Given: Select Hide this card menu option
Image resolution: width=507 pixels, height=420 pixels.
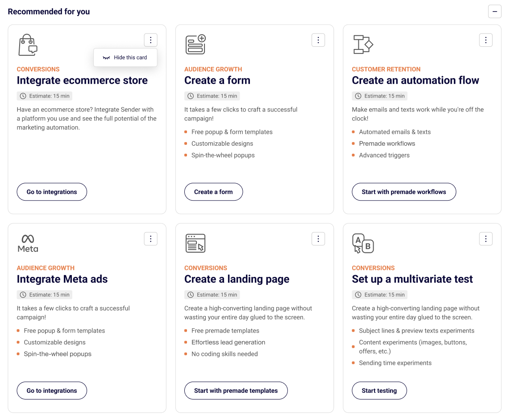Looking at the screenshot, I should tap(130, 58).
